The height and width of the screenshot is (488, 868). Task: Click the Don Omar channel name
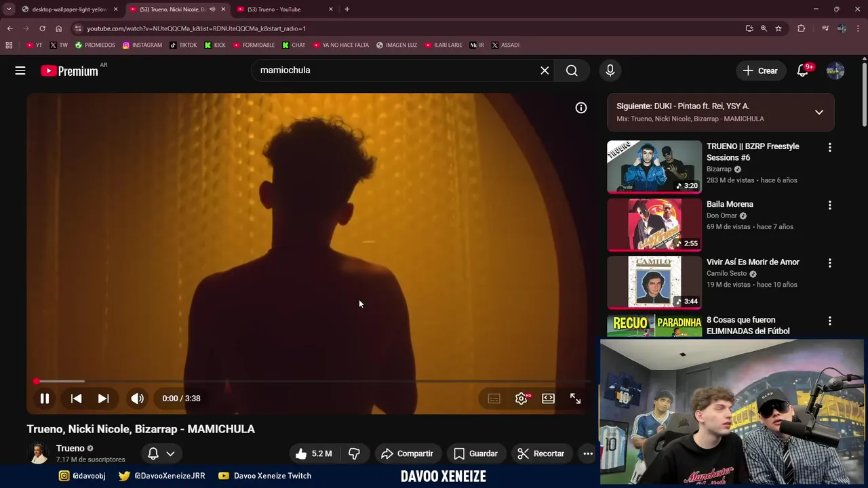pos(722,216)
